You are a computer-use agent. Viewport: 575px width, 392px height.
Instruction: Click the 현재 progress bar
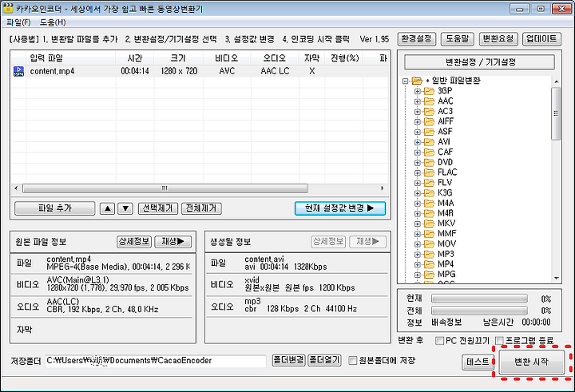click(479, 299)
